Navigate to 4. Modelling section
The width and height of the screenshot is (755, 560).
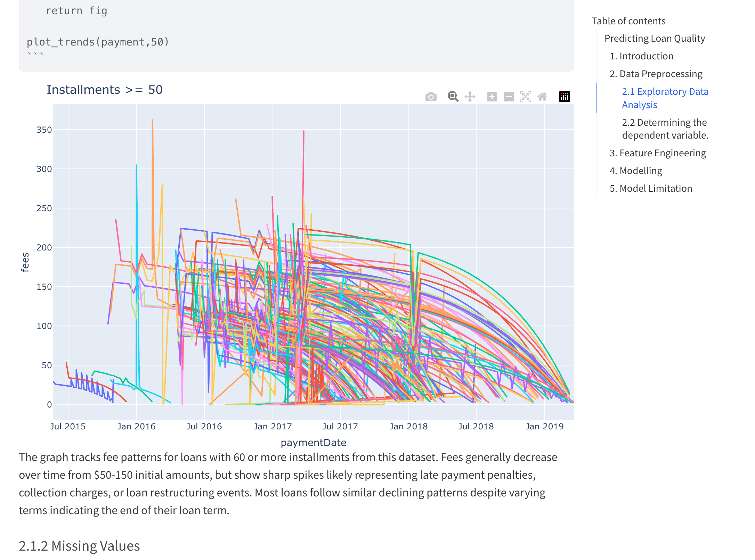(636, 171)
